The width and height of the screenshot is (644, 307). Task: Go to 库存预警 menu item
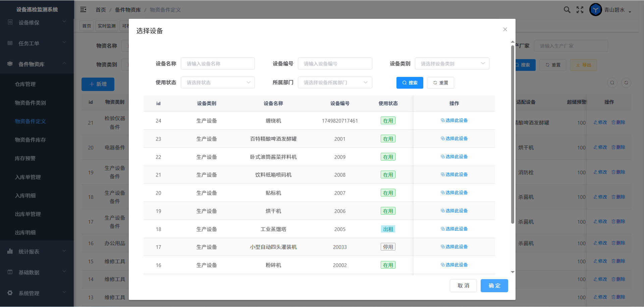[x=25, y=158]
